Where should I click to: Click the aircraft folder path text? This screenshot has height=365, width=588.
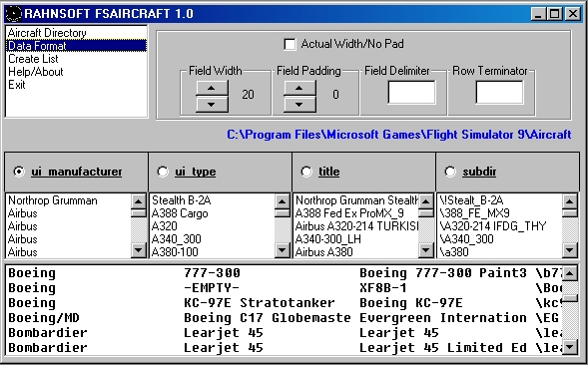tap(399, 135)
